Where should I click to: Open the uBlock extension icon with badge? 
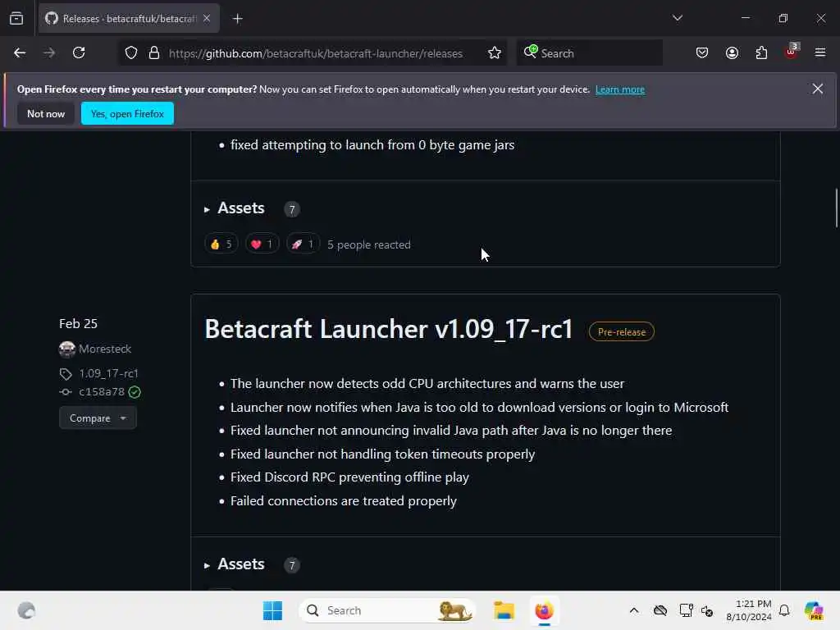click(792, 52)
